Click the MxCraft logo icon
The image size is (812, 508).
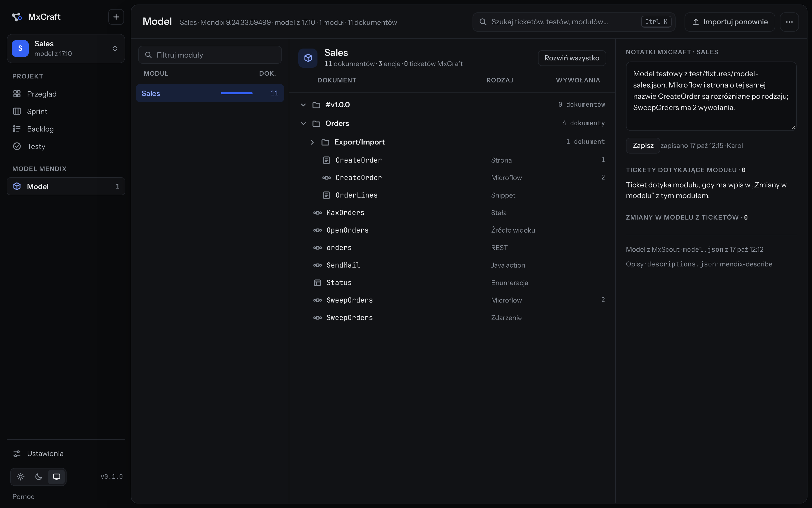17,17
